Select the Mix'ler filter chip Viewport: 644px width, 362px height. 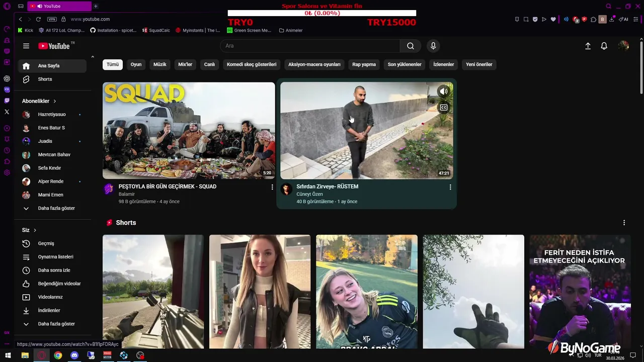click(185, 64)
